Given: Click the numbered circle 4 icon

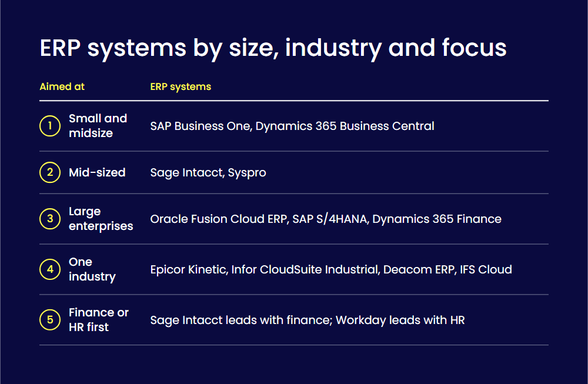Looking at the screenshot, I should pos(50,269).
